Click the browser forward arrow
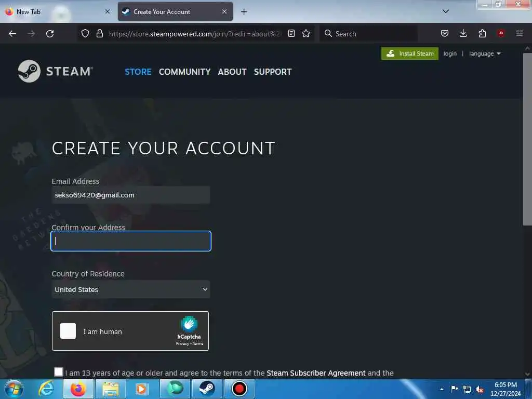The image size is (532, 399). 31,34
